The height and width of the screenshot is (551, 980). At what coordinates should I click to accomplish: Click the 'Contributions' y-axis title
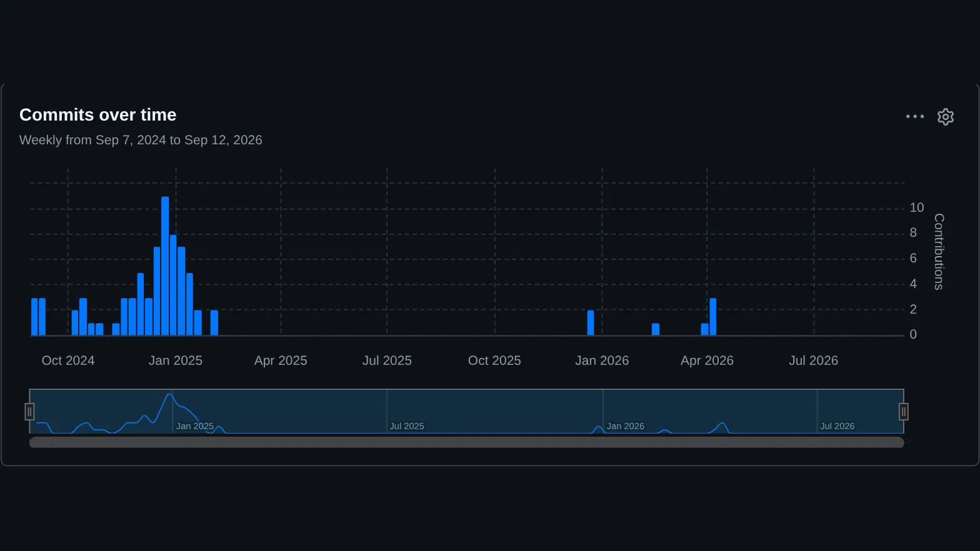tap(939, 252)
